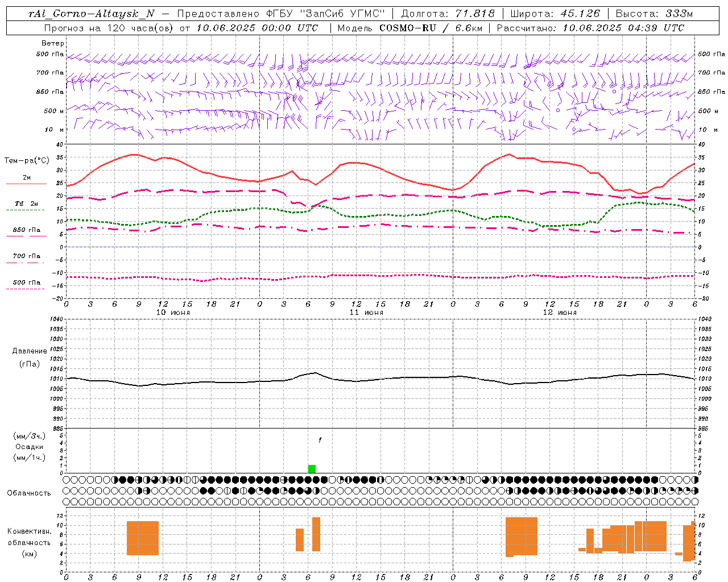Click the Тем-ра(°C) panel label
The width and height of the screenshot is (728, 582).
[x=27, y=161]
